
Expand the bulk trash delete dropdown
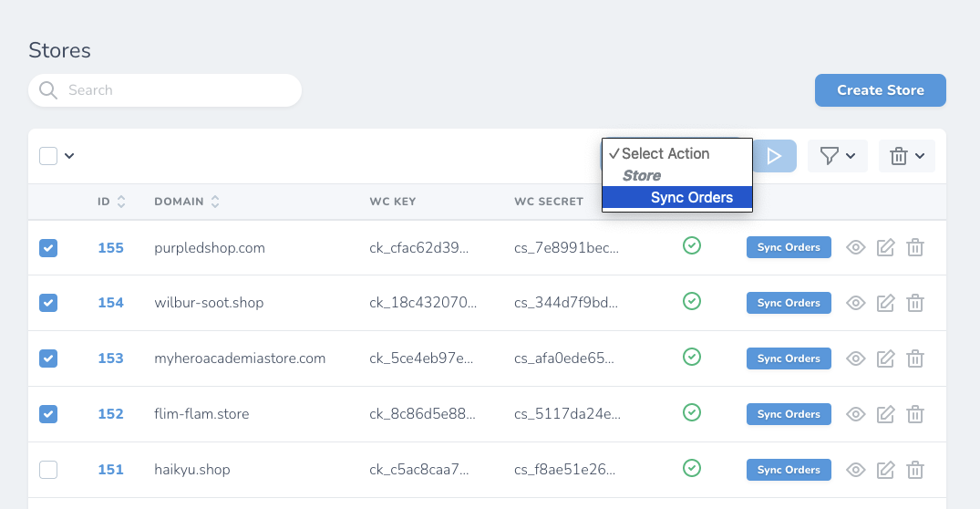(x=906, y=156)
